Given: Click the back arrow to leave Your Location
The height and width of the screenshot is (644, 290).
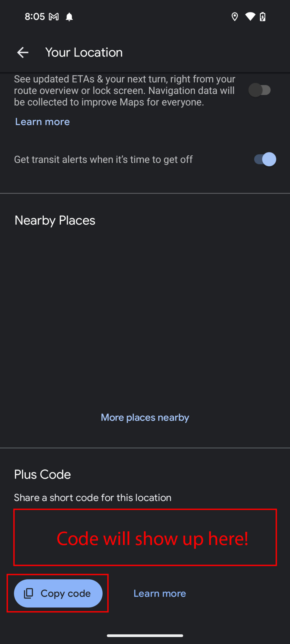Looking at the screenshot, I should (23, 52).
